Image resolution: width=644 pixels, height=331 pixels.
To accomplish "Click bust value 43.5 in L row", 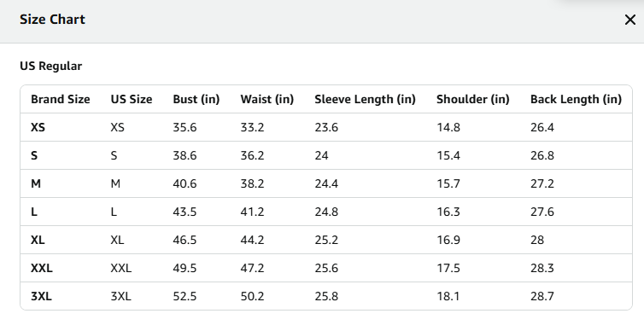I will tap(184, 212).
